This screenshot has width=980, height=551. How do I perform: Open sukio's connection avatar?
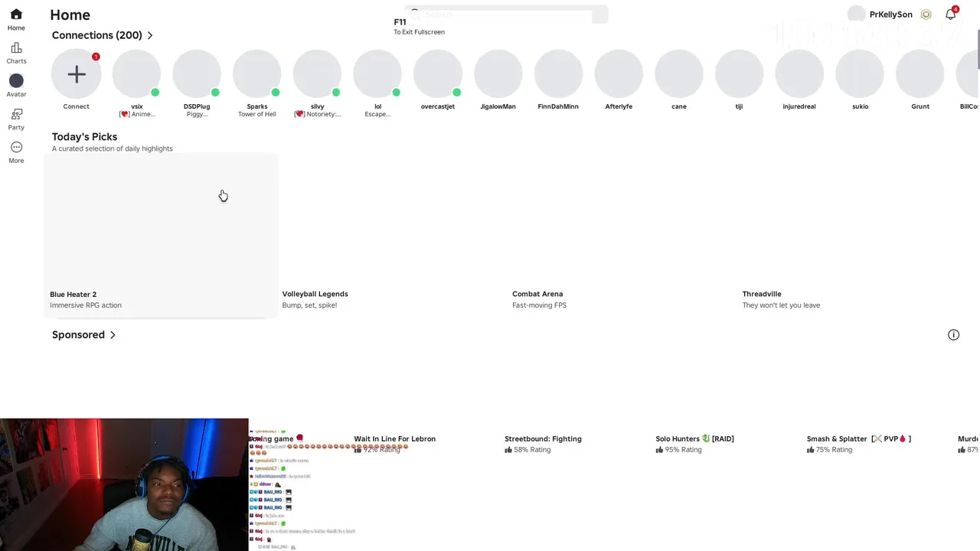point(860,74)
